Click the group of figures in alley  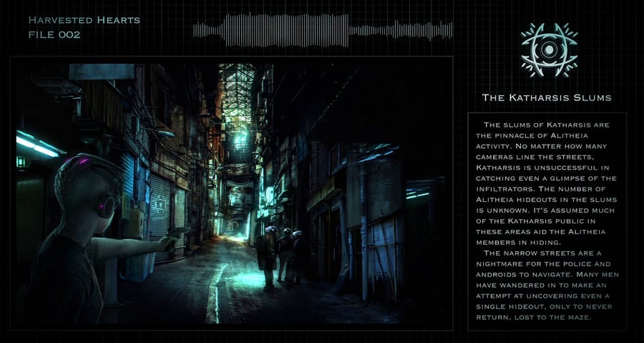(281, 256)
